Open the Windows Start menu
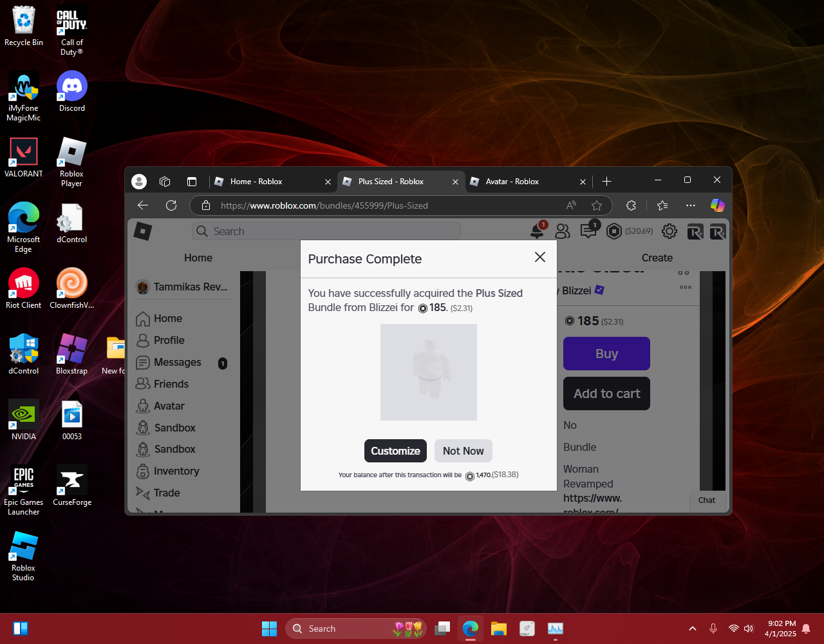824x644 pixels. pyautogui.click(x=269, y=629)
